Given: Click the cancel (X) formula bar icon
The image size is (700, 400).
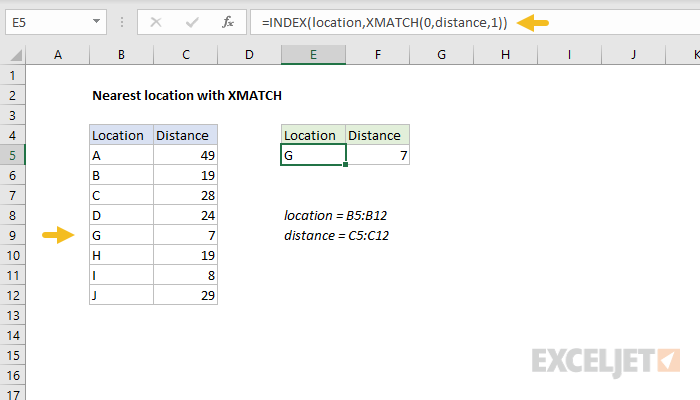Looking at the screenshot, I should click(156, 22).
